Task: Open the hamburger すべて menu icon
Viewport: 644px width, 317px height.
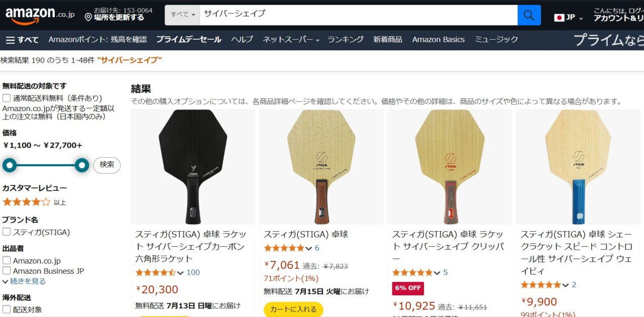Action: (x=11, y=40)
